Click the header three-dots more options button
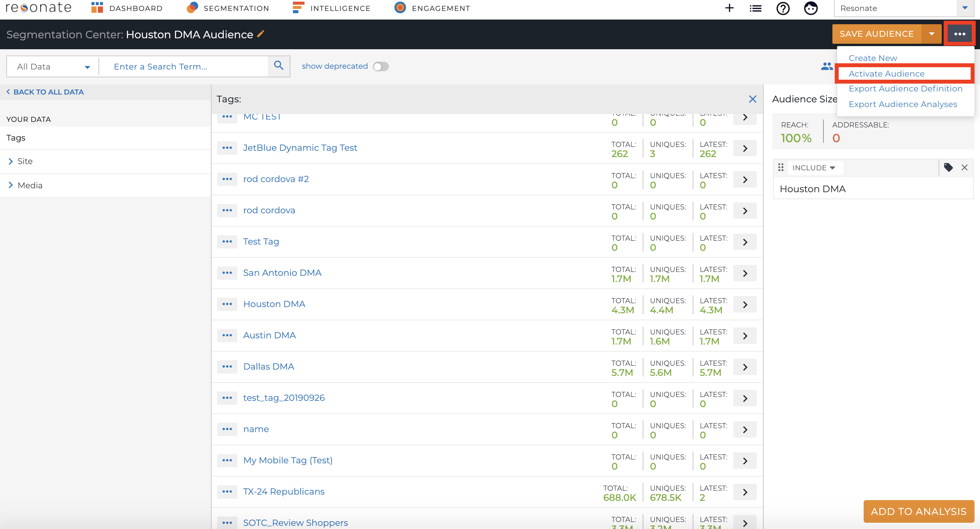 (x=960, y=34)
